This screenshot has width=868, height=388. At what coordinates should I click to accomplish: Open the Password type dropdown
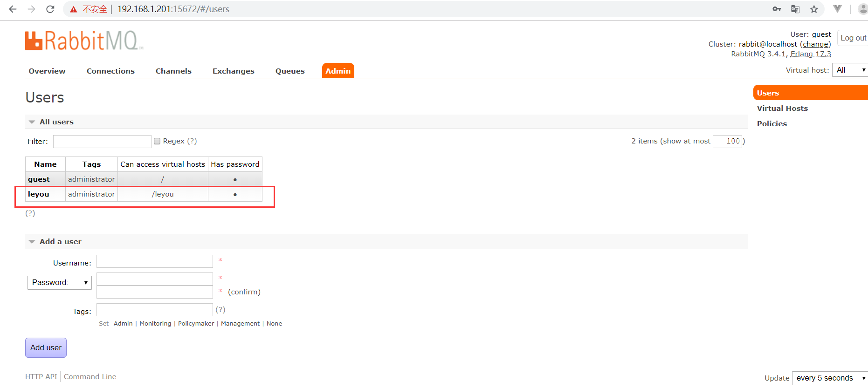(60, 282)
